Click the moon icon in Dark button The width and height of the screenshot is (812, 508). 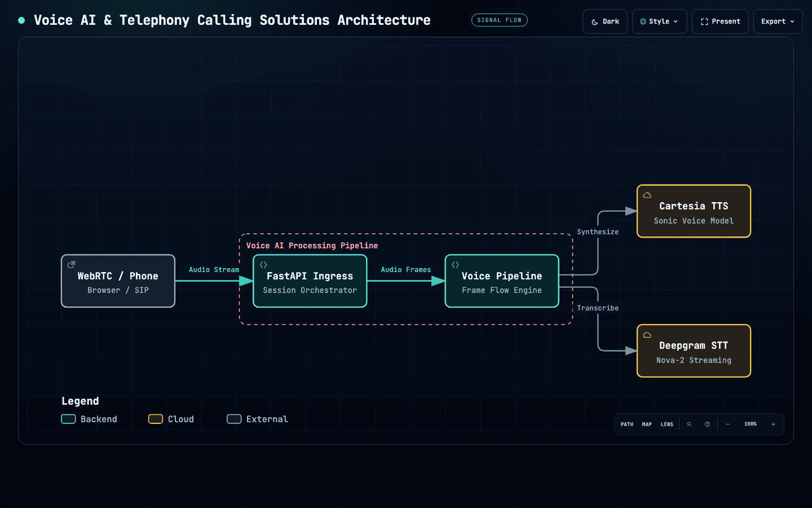point(595,22)
